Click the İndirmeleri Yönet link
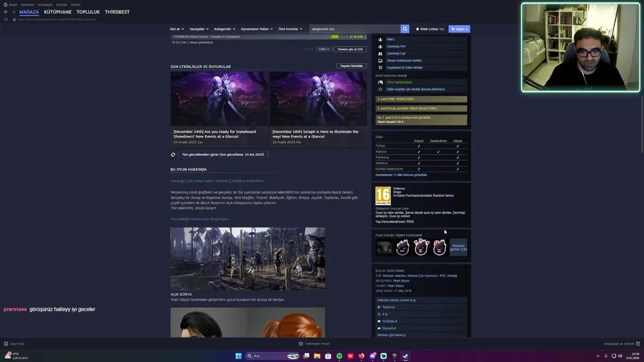Image resolution: width=644 pixels, height=362 pixels. point(314,344)
